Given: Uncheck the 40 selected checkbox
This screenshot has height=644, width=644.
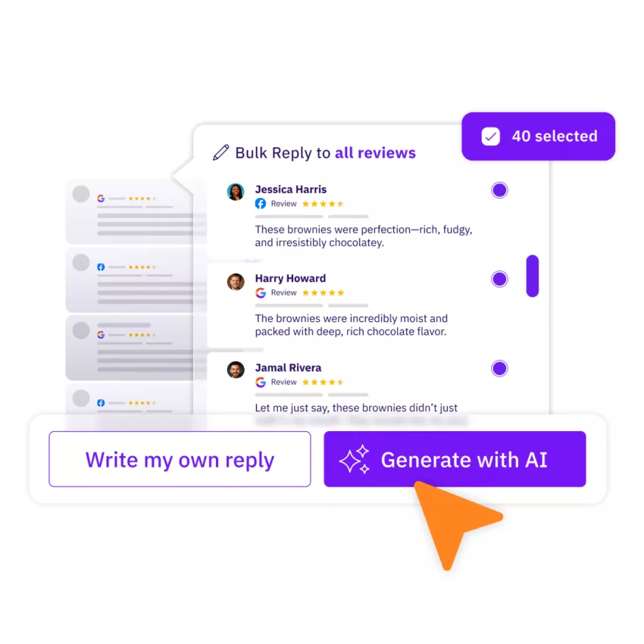Looking at the screenshot, I should click(x=490, y=136).
